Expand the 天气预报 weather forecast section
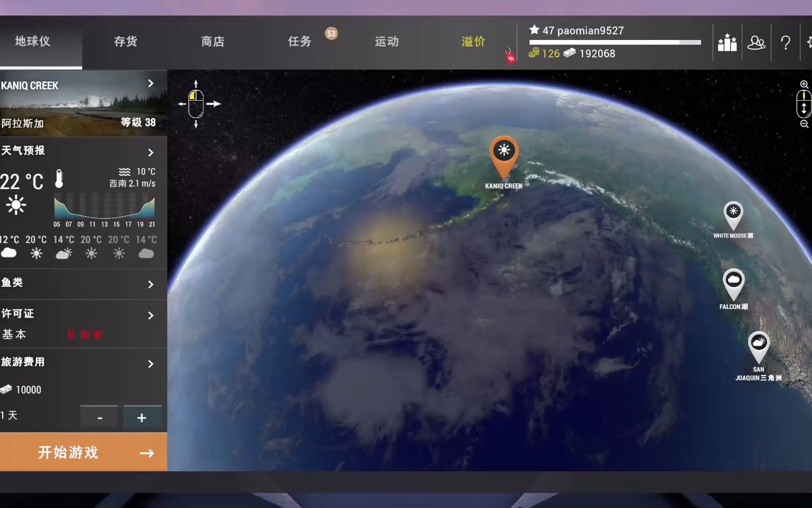The height and width of the screenshot is (508, 812). (150, 152)
